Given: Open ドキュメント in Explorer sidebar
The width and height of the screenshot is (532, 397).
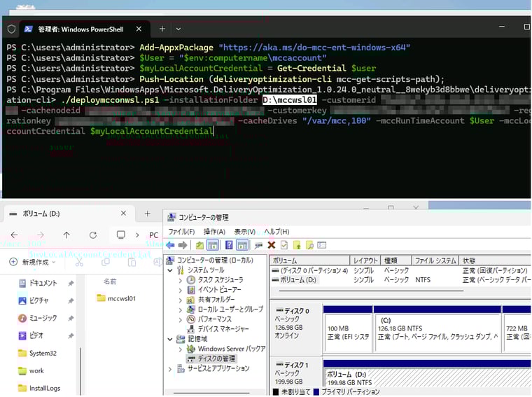Looking at the screenshot, I should pos(43,283).
